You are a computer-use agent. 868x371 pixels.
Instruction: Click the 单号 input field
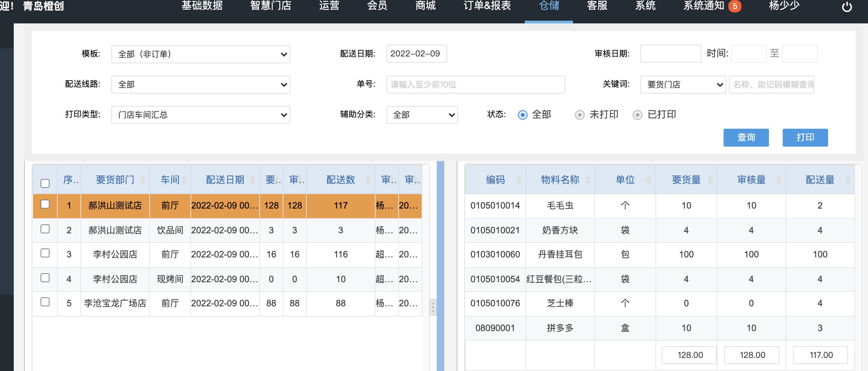[475, 85]
